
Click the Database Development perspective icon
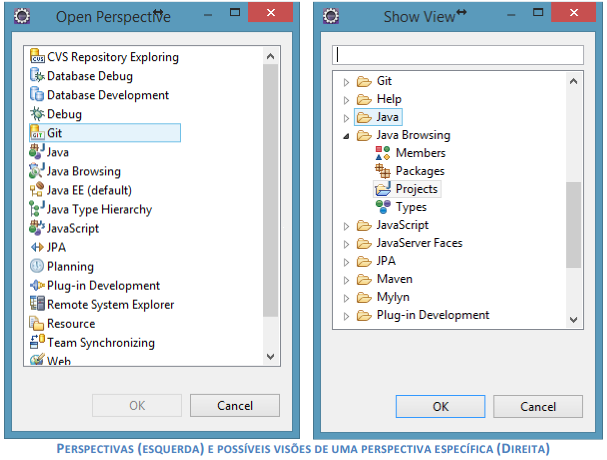click(37, 94)
